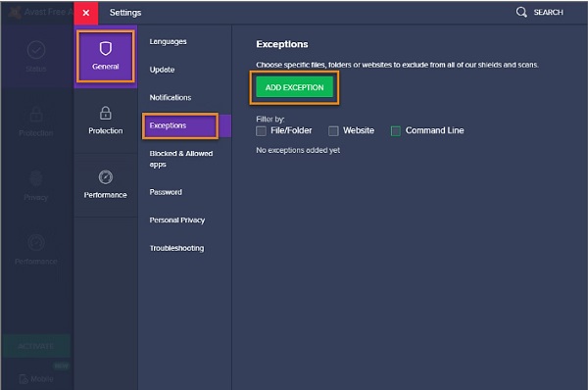Click dimmed Protection lock in main sidebar
This screenshot has height=390, width=588.
[36, 114]
